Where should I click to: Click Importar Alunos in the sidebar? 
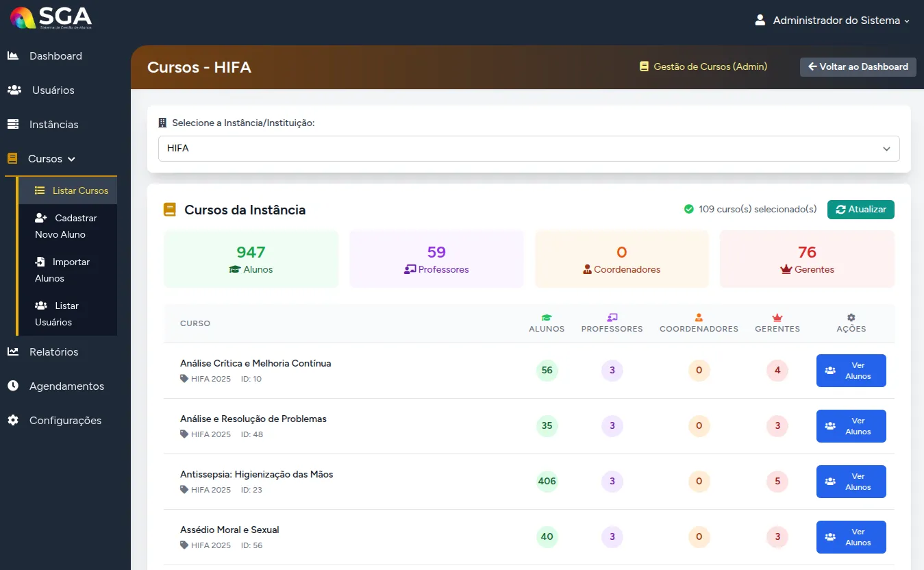(x=68, y=270)
